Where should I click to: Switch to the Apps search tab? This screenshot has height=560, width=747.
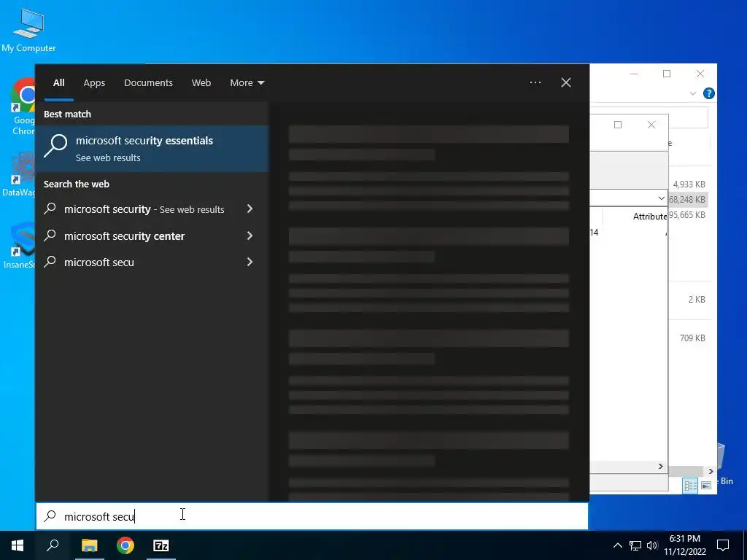tap(94, 83)
